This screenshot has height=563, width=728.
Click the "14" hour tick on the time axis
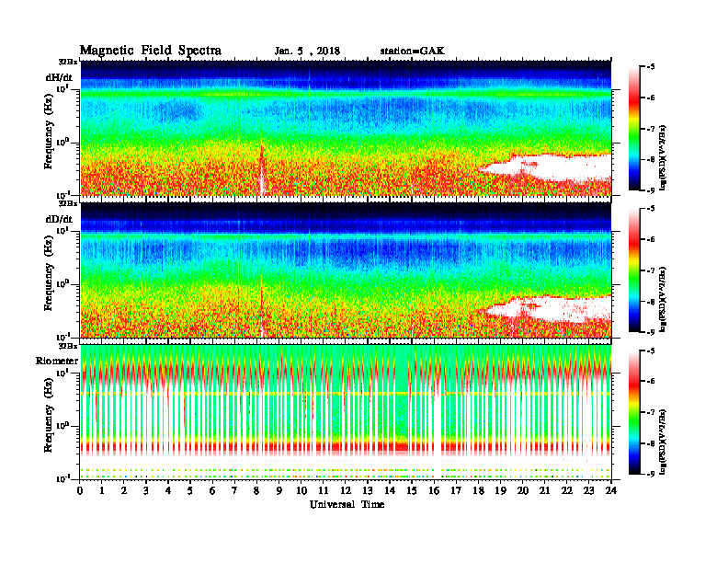(x=390, y=490)
